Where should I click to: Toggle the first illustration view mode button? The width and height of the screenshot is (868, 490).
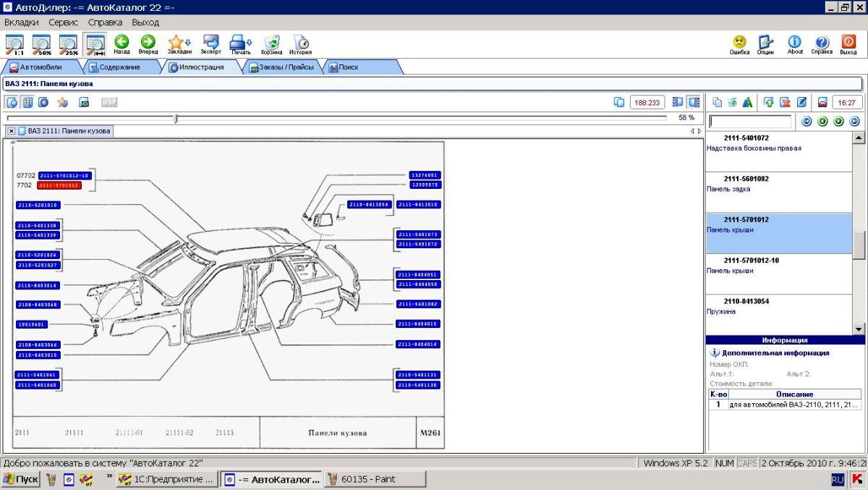pyautogui.click(x=12, y=102)
